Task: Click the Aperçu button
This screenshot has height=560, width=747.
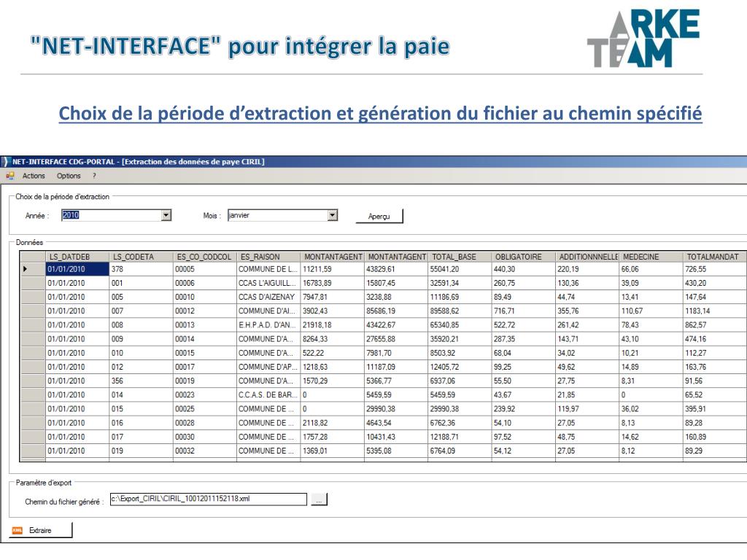Action: (x=379, y=216)
